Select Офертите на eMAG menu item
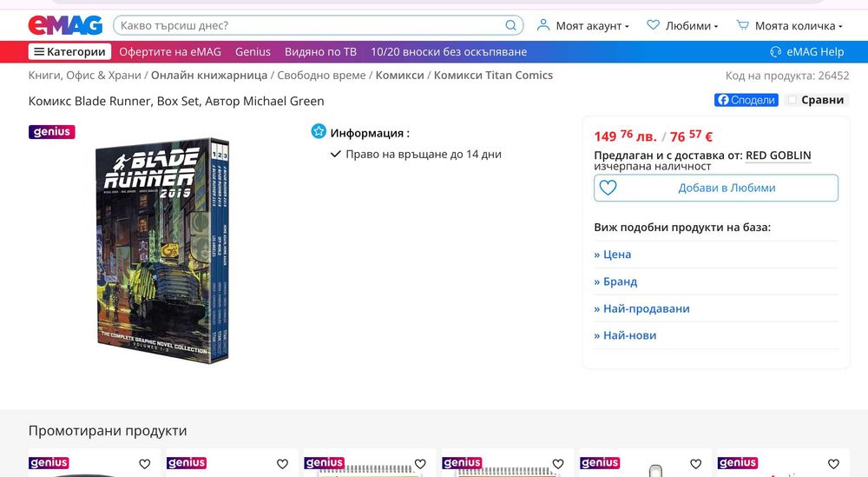868x477 pixels. point(170,51)
